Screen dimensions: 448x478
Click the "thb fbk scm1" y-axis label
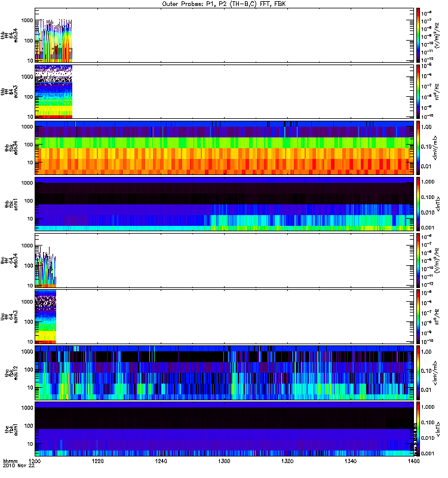pyautogui.click(x=11, y=204)
